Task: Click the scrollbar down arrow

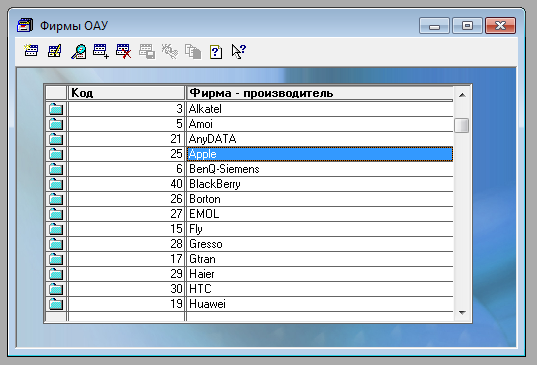Action: 462,313
